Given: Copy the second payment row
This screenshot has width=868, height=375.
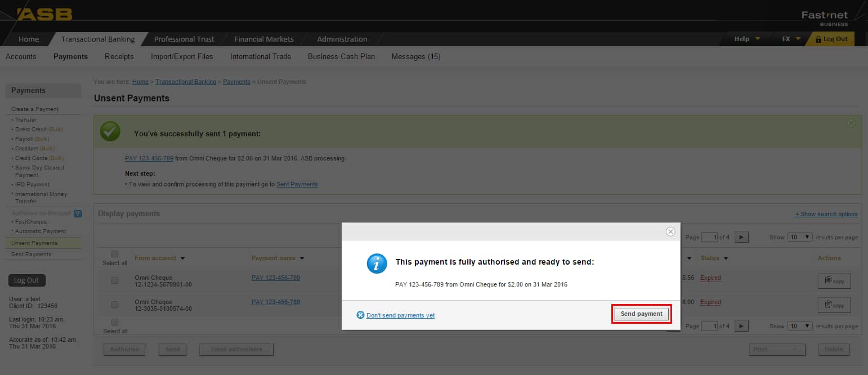Looking at the screenshot, I should [834, 305].
